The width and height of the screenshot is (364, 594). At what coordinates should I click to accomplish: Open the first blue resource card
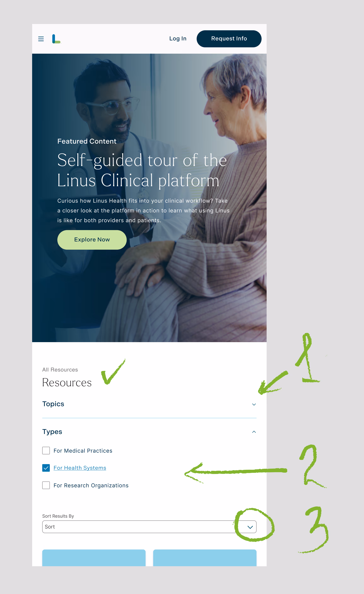pyautogui.click(x=94, y=558)
